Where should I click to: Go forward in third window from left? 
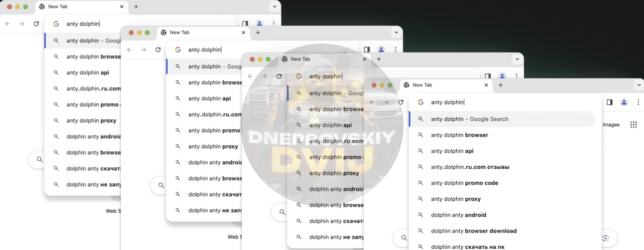click(265, 76)
